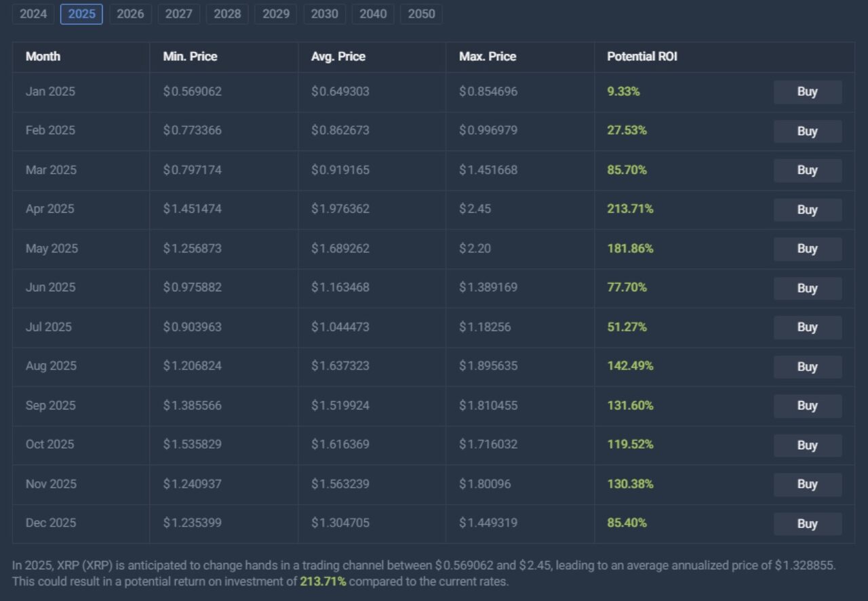Switch to the 2024 year tab

tap(33, 14)
